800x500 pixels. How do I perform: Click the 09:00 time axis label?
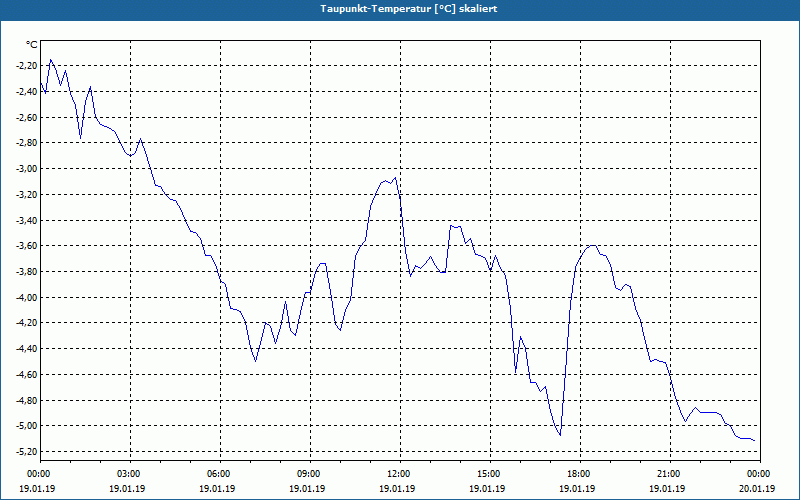coord(310,474)
